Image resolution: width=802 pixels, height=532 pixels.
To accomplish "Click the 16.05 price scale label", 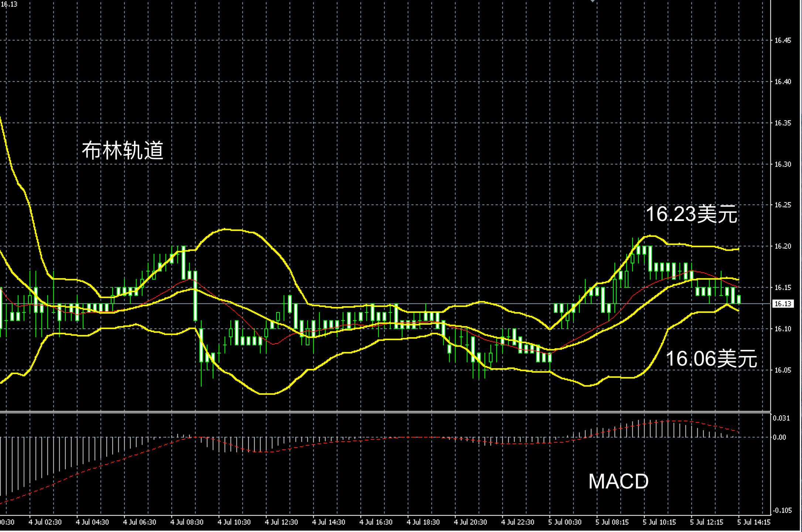I will [x=783, y=370].
